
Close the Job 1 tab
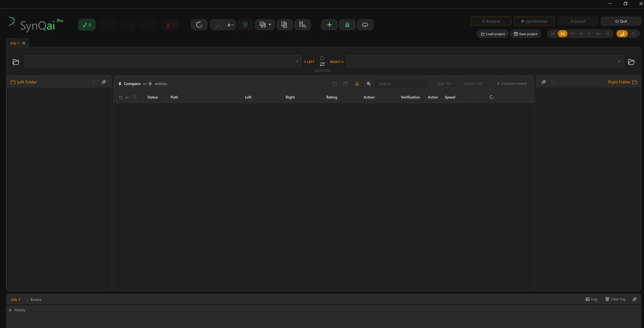pyautogui.click(x=24, y=43)
